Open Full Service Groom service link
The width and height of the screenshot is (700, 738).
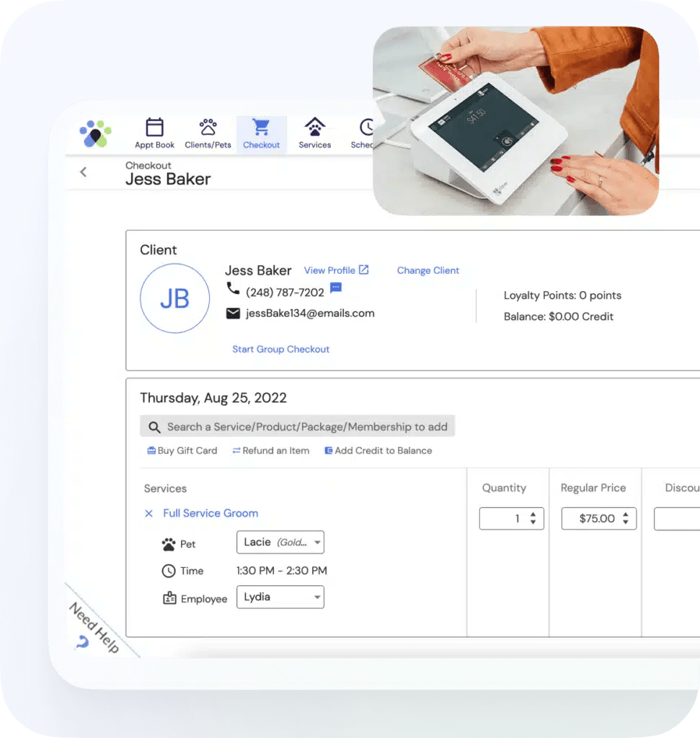[211, 513]
